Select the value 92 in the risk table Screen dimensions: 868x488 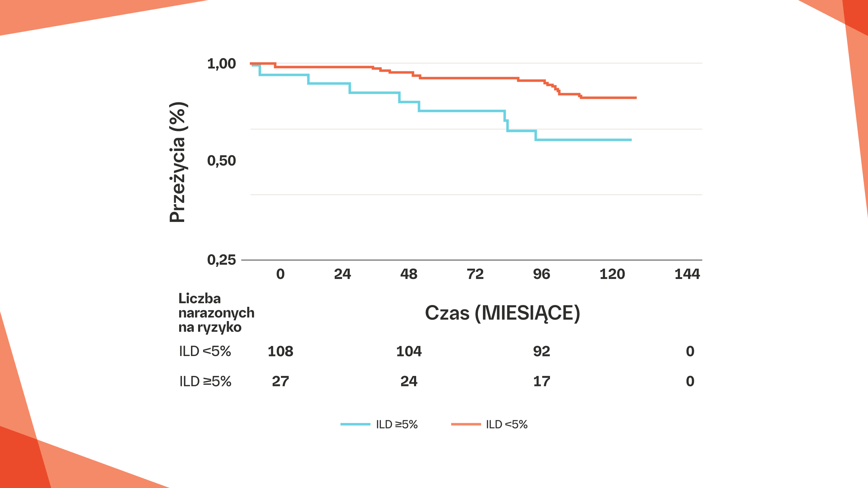coord(541,351)
